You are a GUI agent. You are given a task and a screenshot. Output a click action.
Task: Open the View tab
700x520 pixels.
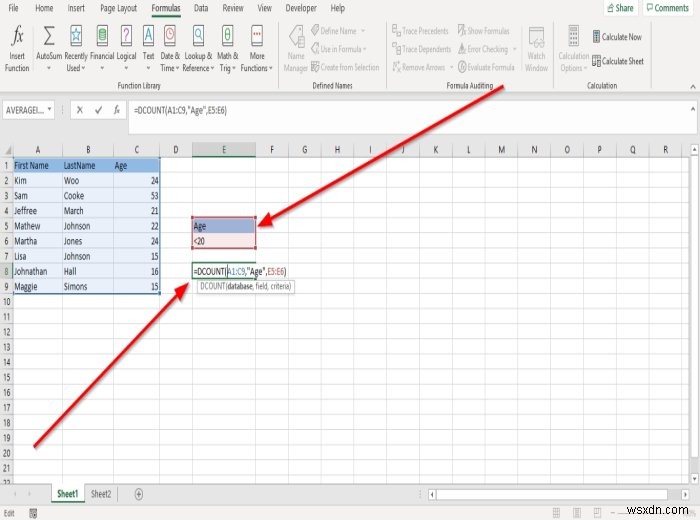click(264, 8)
